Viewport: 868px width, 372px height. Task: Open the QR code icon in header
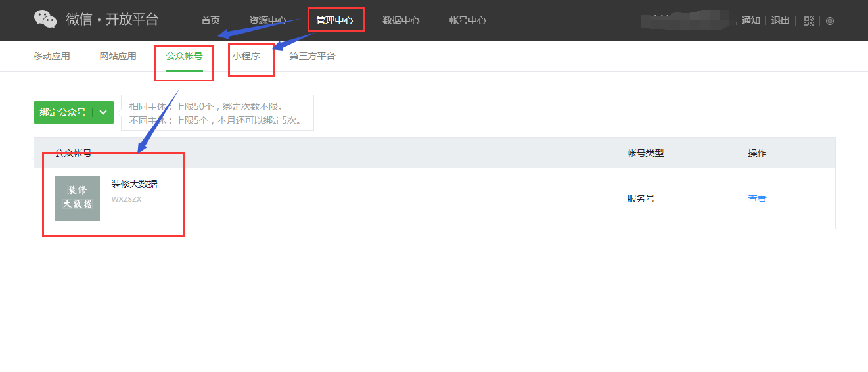tap(809, 20)
